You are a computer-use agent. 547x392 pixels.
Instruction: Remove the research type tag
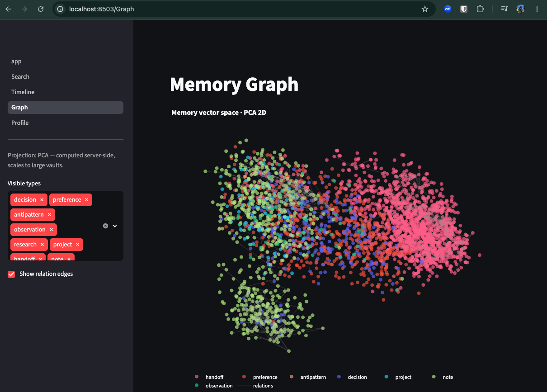coord(42,245)
